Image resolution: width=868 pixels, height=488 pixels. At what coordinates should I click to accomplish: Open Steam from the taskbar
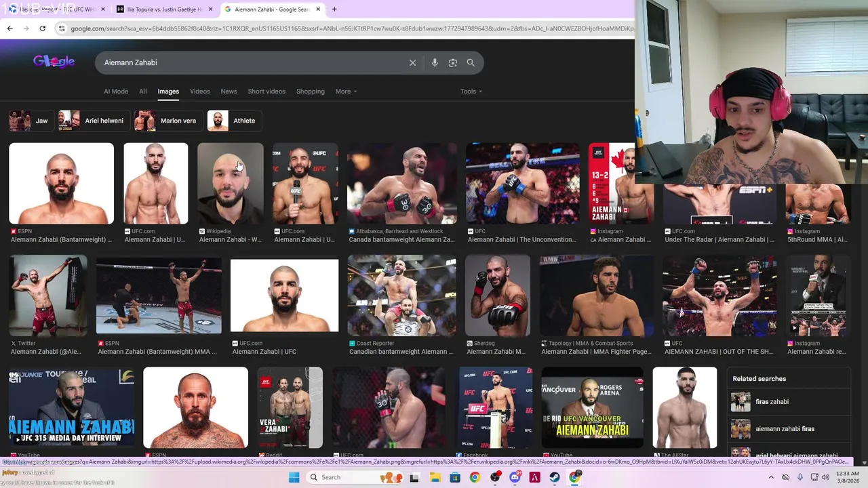click(x=555, y=477)
